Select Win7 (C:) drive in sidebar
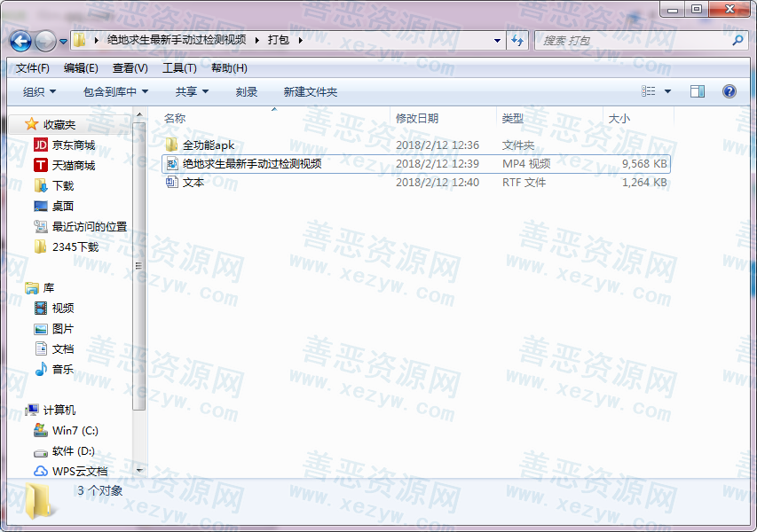Viewport: 757px width, 532px height. [75, 431]
